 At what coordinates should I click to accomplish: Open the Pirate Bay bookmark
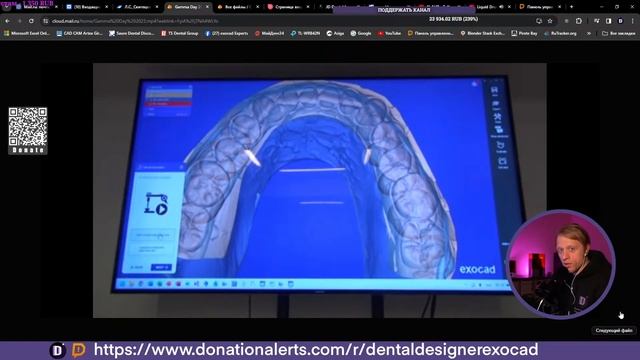[x=524, y=33]
